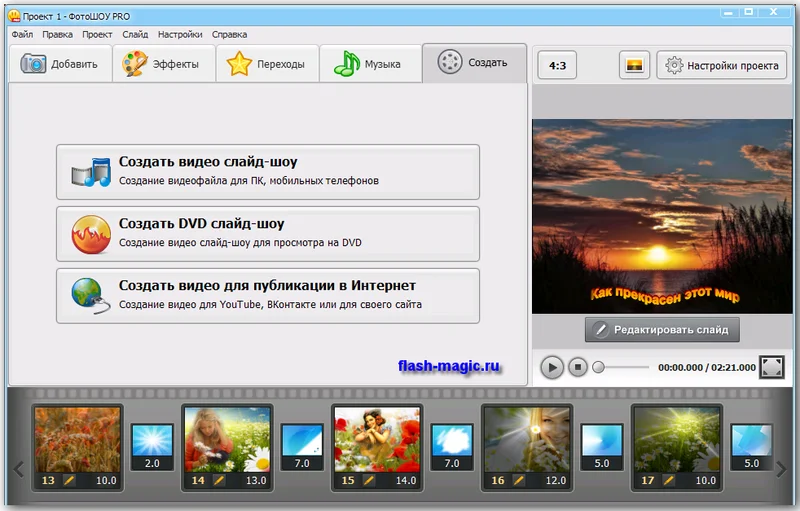Toggle fullscreen preview icon
The width and height of the screenshot is (800, 511).
[772, 367]
